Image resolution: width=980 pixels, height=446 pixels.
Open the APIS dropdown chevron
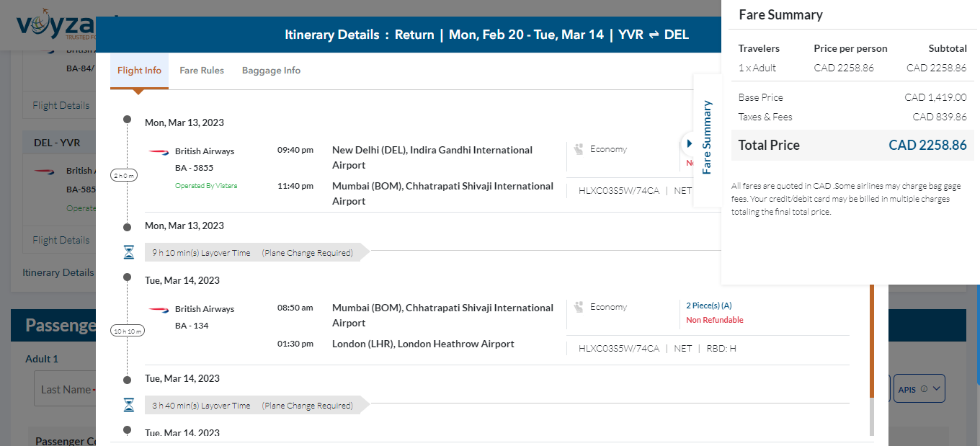pos(936,389)
